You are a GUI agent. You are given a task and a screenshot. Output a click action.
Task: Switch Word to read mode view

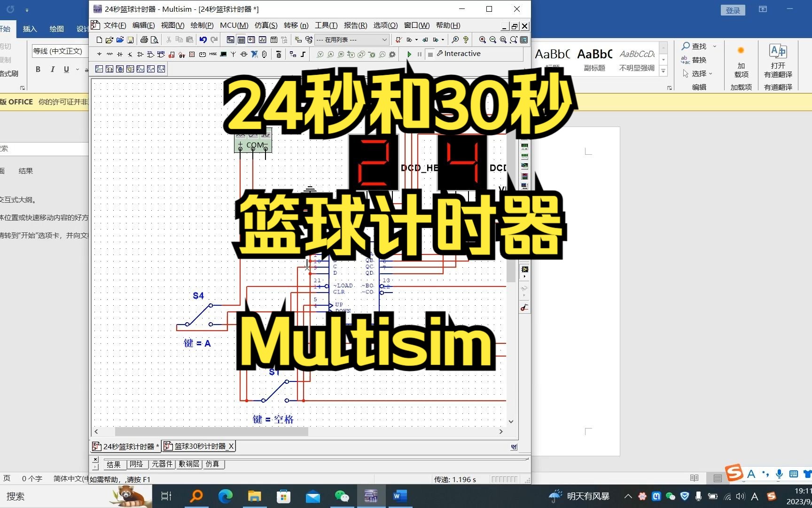pyautogui.click(x=694, y=478)
